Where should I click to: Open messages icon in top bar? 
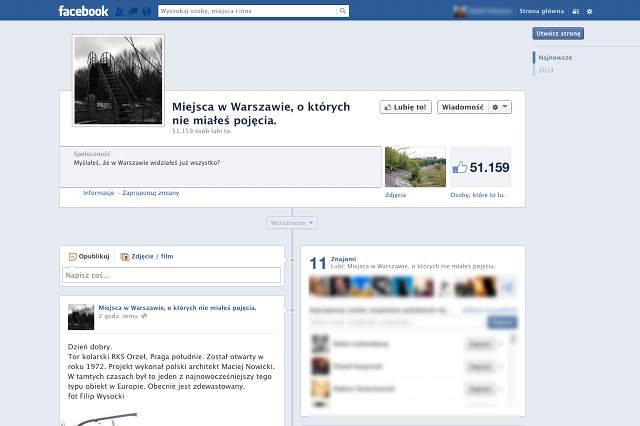133,11
